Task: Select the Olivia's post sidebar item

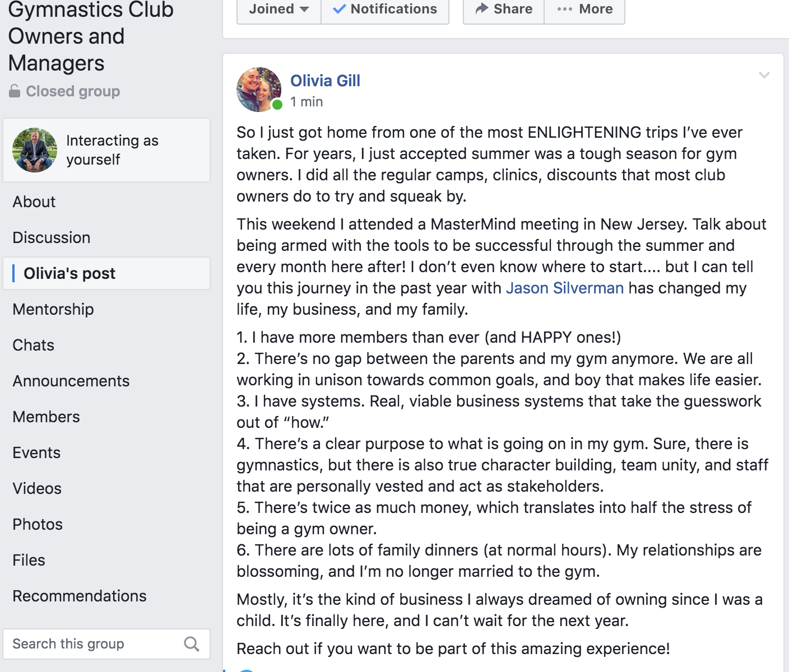Action: click(x=106, y=273)
